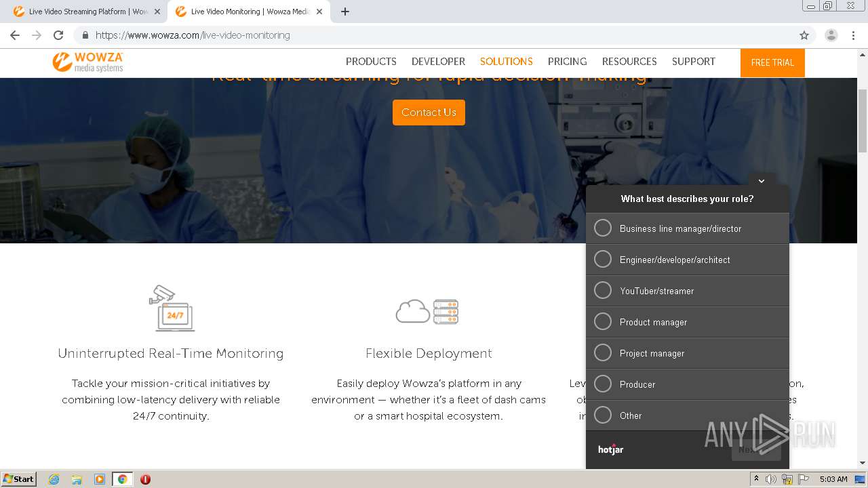
Task: Go back in browser history
Action: (x=15, y=35)
